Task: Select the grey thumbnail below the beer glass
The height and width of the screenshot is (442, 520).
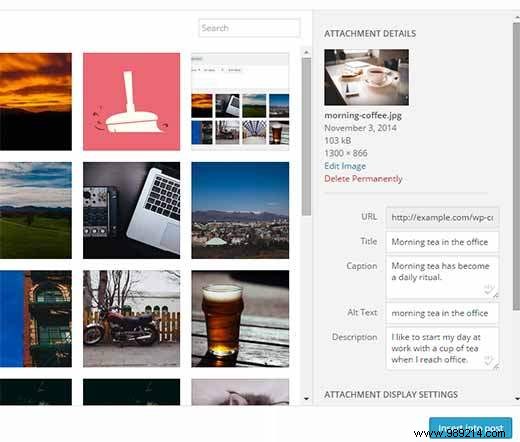Action: (x=240, y=392)
